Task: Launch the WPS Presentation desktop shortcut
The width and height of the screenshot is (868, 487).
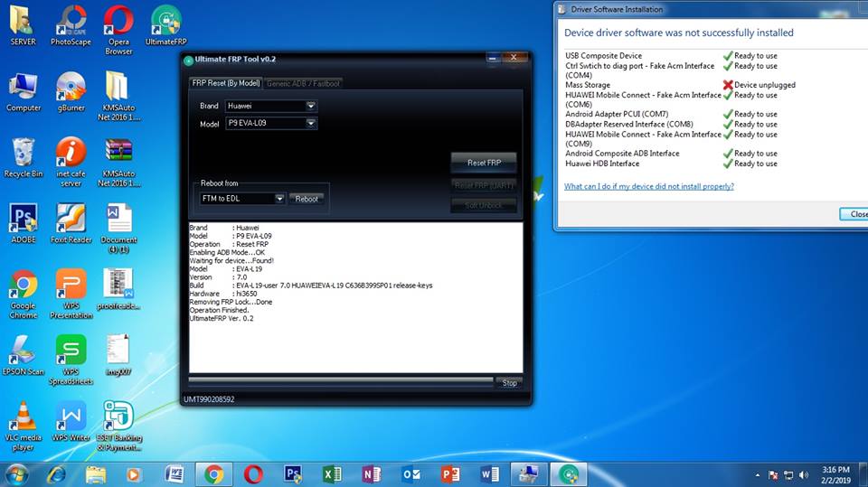Action: [71, 295]
